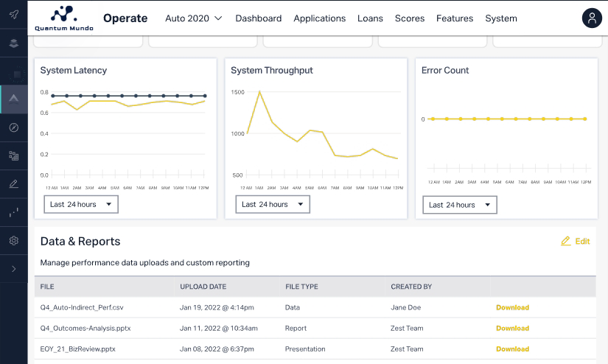Open System Latency time range dropdown
The height and width of the screenshot is (364, 608).
(81, 204)
